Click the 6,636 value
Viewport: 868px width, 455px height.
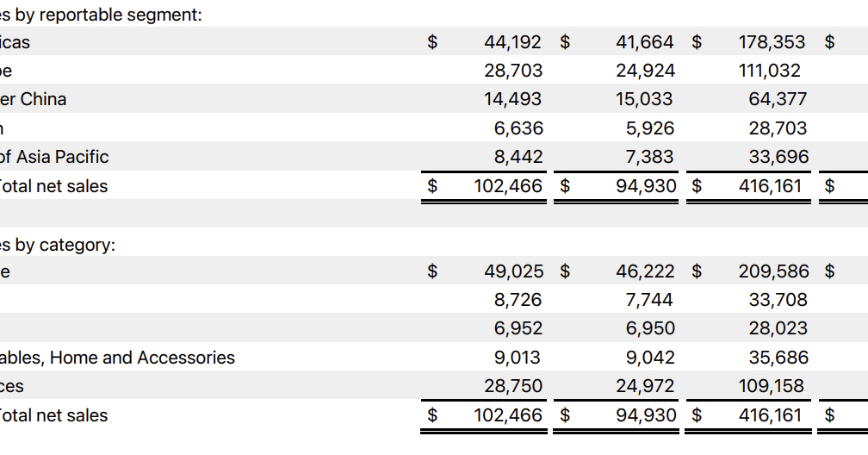(x=518, y=128)
